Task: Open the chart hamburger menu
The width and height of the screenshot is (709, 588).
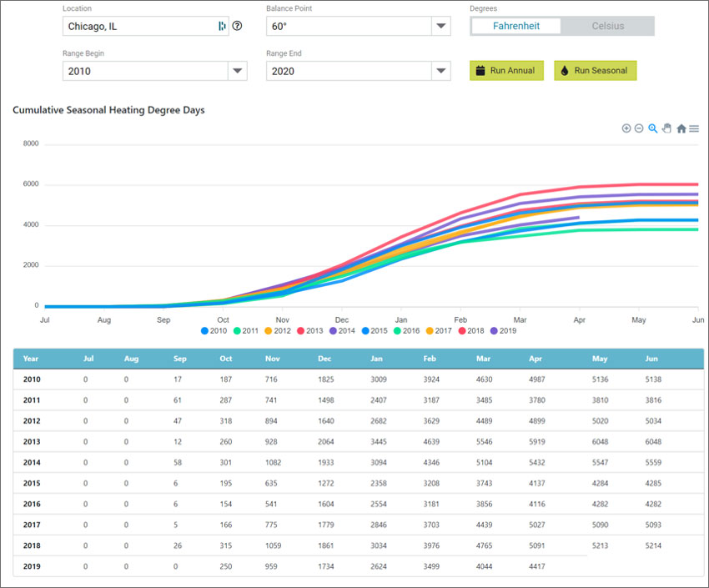Action: pos(694,128)
